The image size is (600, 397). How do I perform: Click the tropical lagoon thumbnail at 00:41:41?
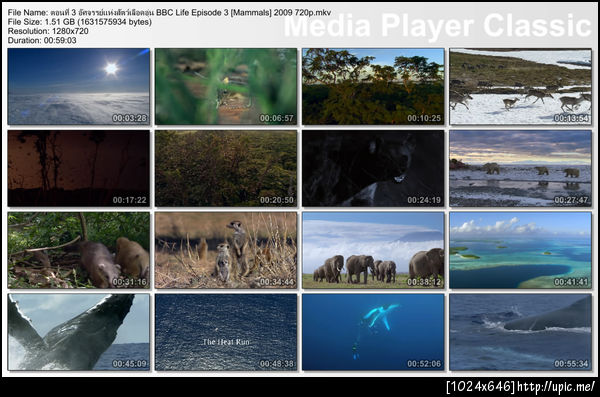click(520, 250)
